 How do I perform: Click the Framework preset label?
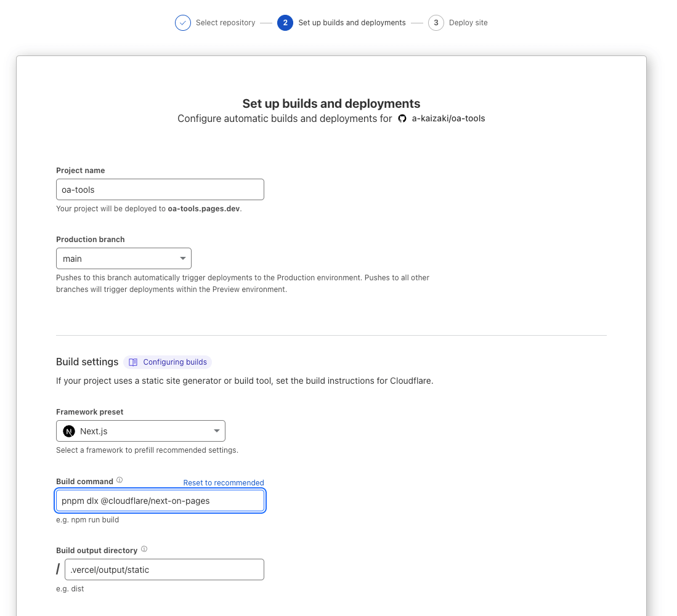[x=89, y=412]
